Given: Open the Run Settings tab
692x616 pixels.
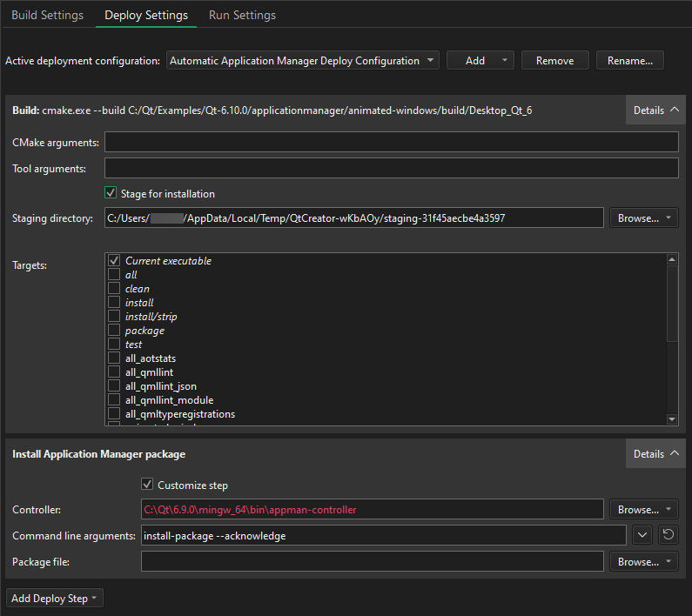Looking at the screenshot, I should (242, 15).
